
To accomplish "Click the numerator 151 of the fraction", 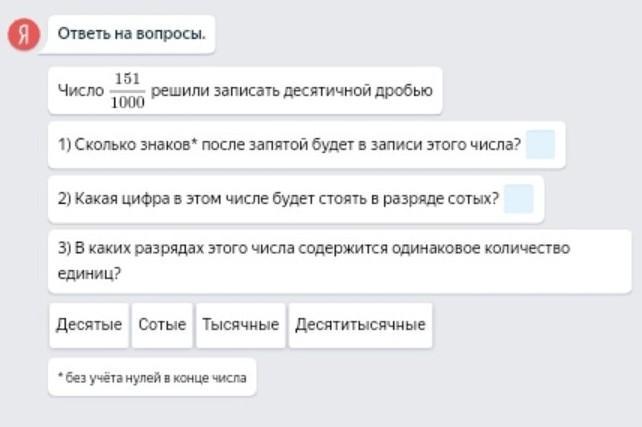I will coord(128,79).
